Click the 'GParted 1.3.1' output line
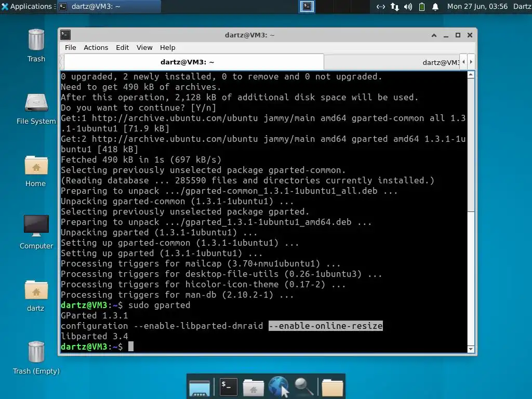The height and width of the screenshot is (399, 532). [95, 315]
